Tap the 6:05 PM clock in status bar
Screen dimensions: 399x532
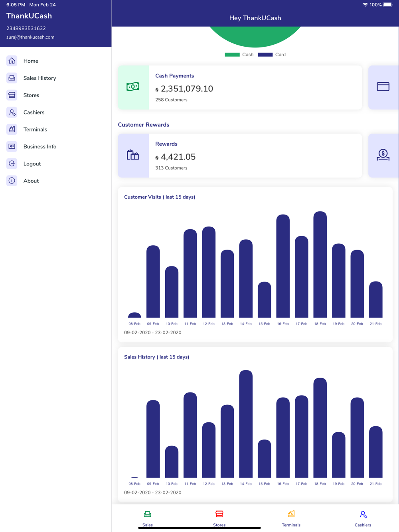tap(16, 5)
